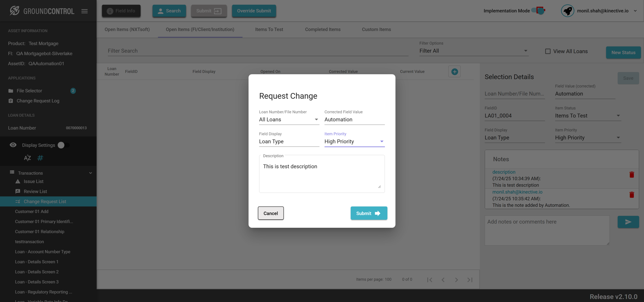Click the hamburger menu icon beside GroundControl
This screenshot has width=644, height=302.
pos(85,11)
